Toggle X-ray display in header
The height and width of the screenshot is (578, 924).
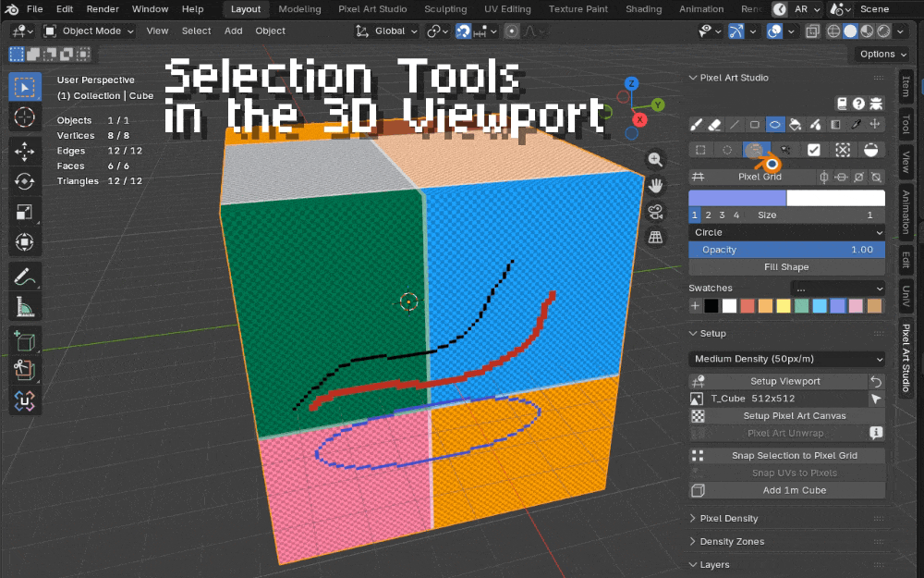812,31
